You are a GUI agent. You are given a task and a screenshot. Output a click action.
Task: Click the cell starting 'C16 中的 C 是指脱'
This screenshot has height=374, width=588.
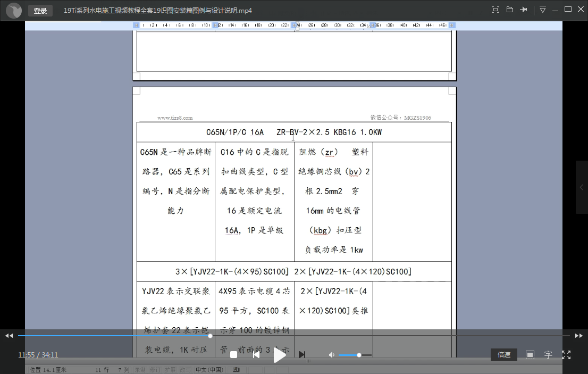point(255,202)
